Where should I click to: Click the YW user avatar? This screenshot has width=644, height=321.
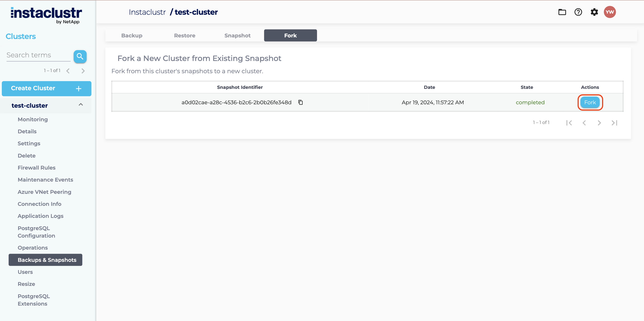pos(610,12)
